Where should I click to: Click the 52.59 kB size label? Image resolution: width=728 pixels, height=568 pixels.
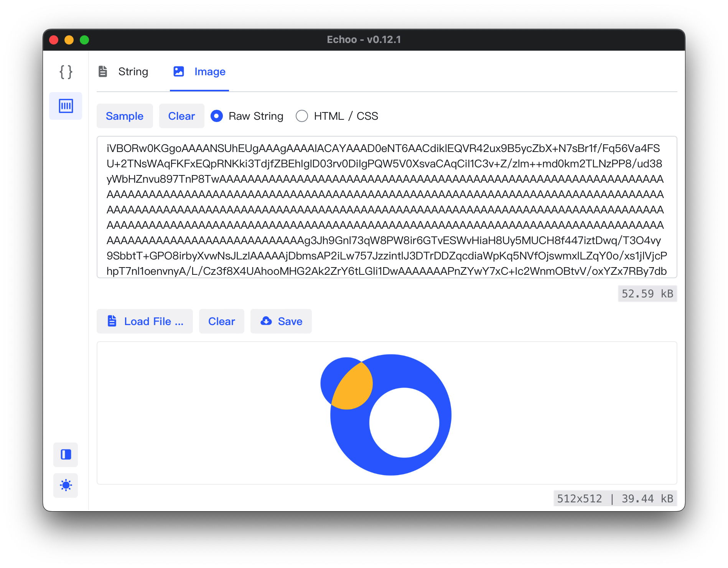pos(647,294)
